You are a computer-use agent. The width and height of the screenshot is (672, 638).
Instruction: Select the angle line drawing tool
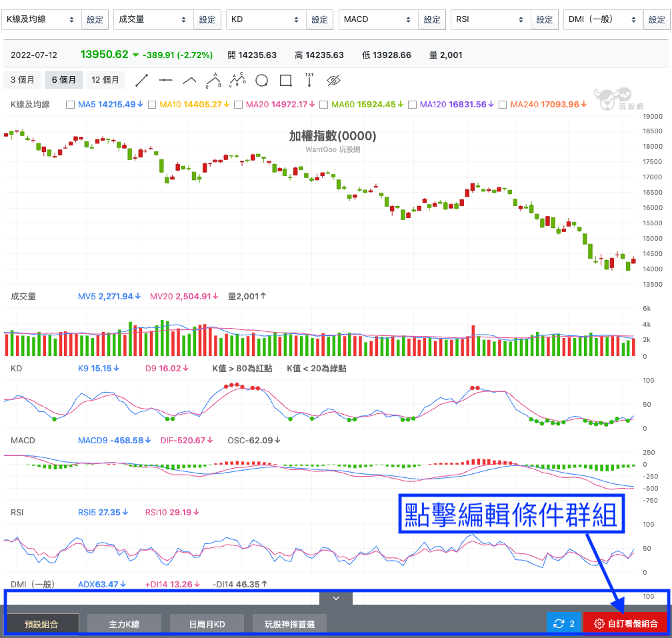pos(189,81)
